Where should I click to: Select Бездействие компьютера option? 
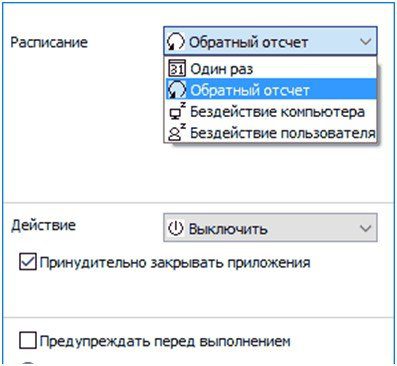click(x=271, y=111)
